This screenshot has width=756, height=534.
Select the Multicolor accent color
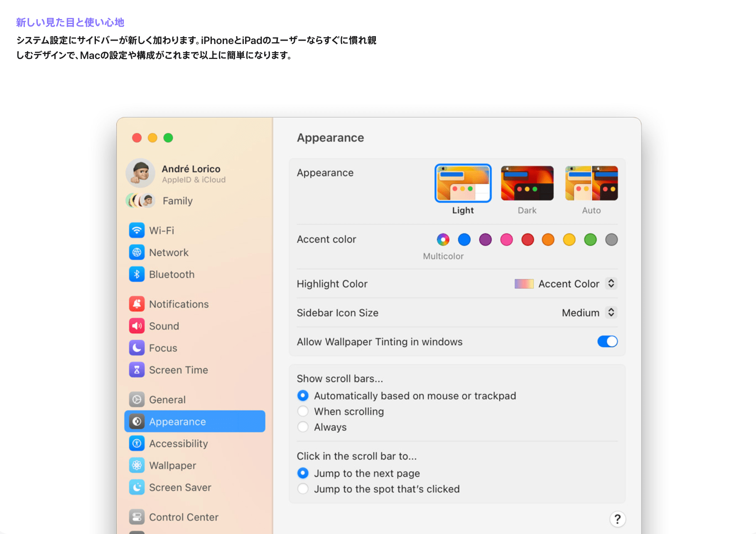click(443, 240)
